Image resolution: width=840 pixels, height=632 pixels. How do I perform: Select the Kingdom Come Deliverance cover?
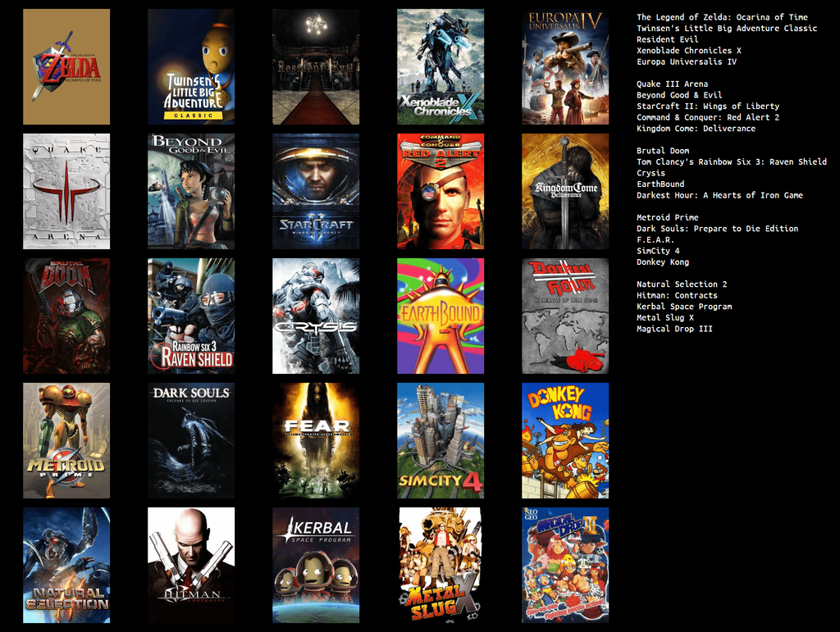565,192
